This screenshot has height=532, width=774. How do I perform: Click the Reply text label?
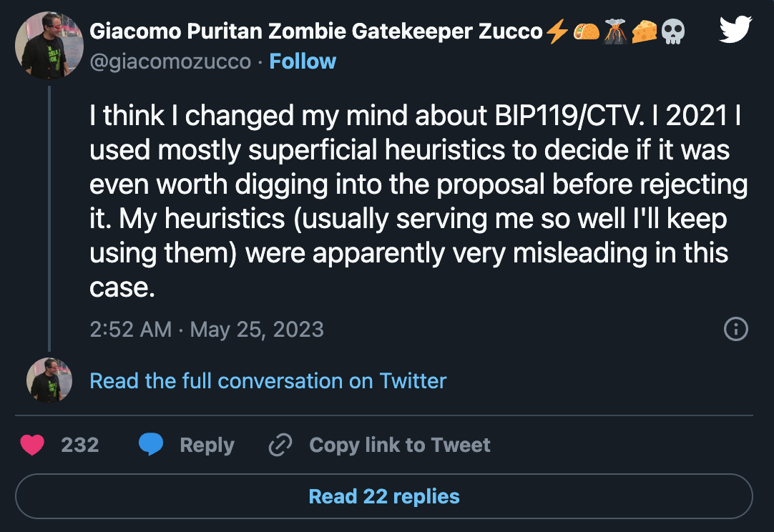click(x=207, y=445)
